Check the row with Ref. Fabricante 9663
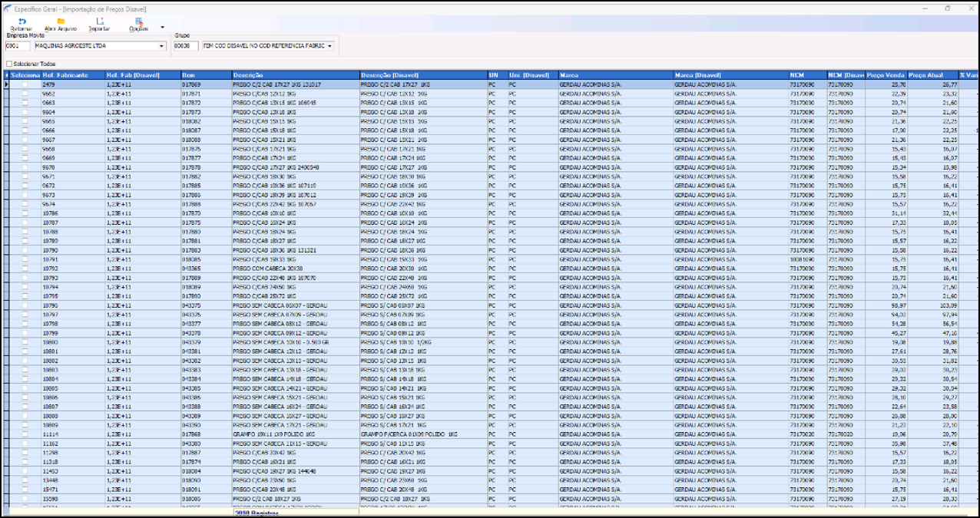 click(25, 103)
